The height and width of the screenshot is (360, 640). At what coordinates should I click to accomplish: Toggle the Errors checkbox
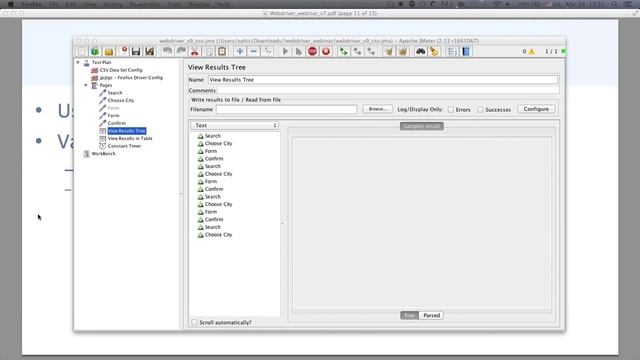point(451,109)
